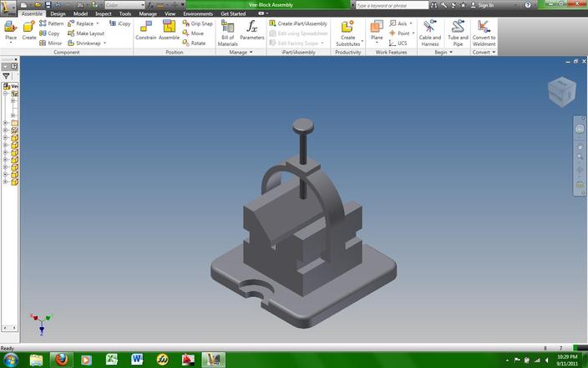The height and width of the screenshot is (368, 588).
Task: Expand the Begin panel dropdown
Action: coord(451,52)
